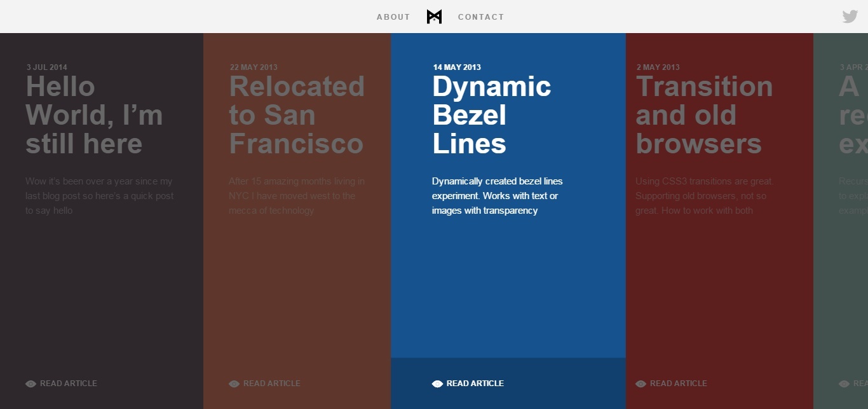Open the Contact page
Screen dimensions: 868x409
click(480, 17)
